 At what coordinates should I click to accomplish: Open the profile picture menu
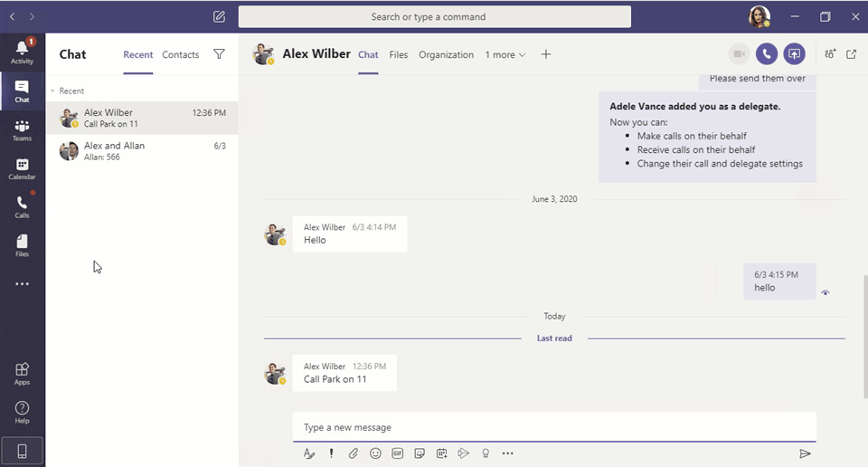pyautogui.click(x=759, y=16)
